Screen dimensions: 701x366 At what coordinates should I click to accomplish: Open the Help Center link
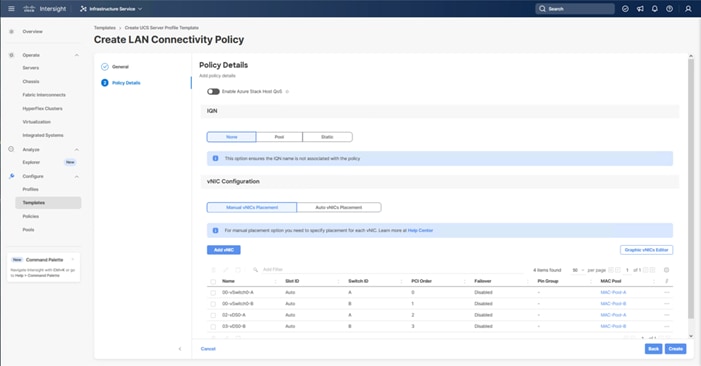point(420,231)
